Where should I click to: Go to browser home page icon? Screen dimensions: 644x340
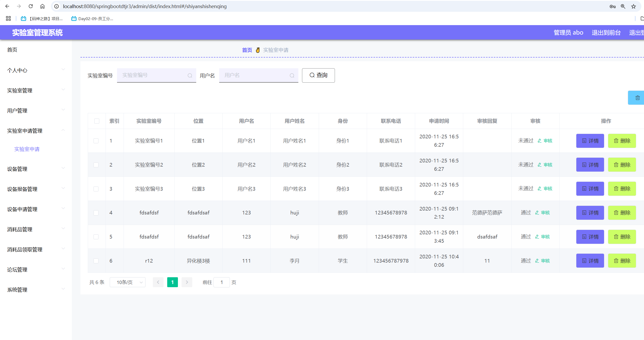(x=42, y=6)
